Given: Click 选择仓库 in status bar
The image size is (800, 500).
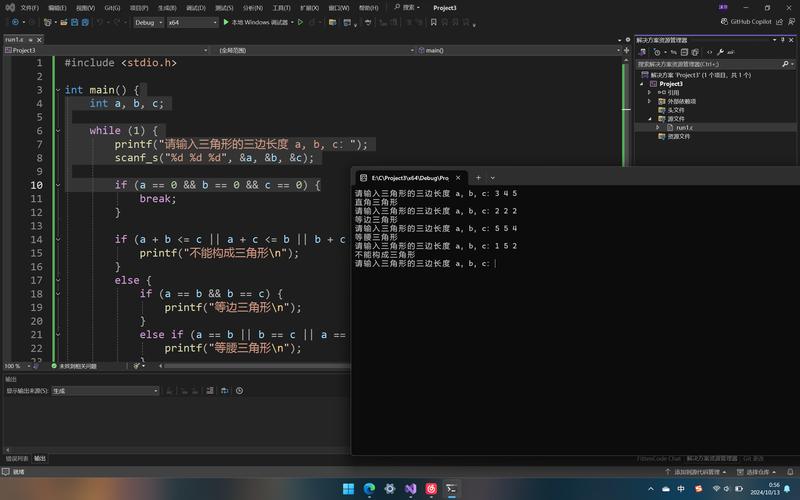Looking at the screenshot, I should (x=756, y=472).
